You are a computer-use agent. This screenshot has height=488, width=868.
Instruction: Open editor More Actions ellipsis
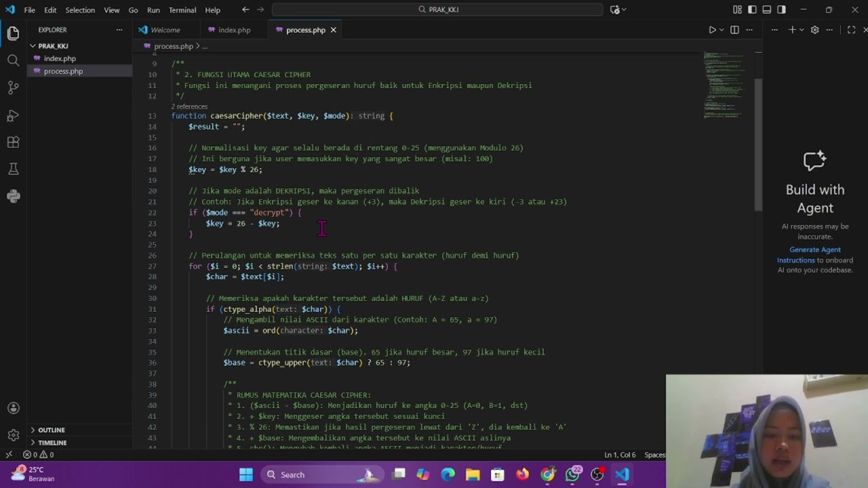[749, 30]
